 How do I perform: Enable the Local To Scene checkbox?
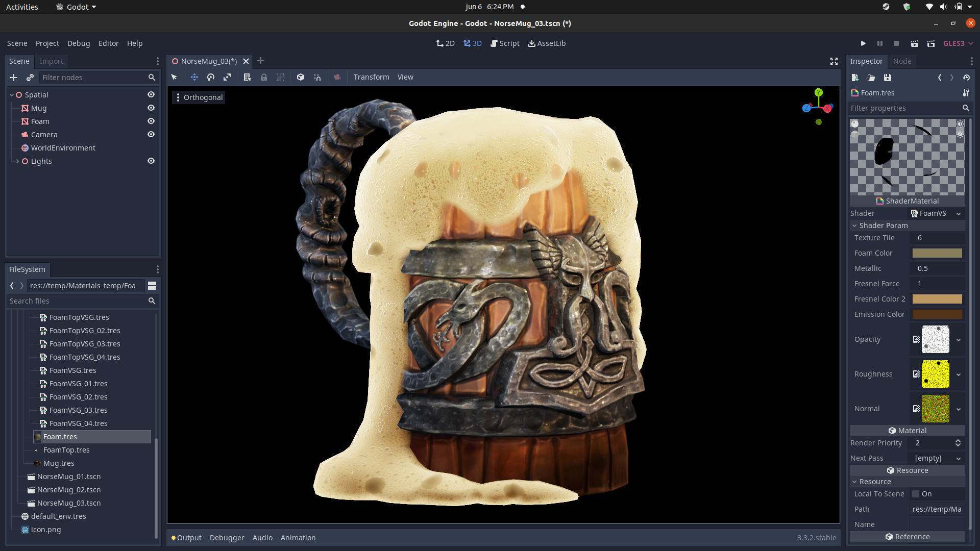(916, 494)
